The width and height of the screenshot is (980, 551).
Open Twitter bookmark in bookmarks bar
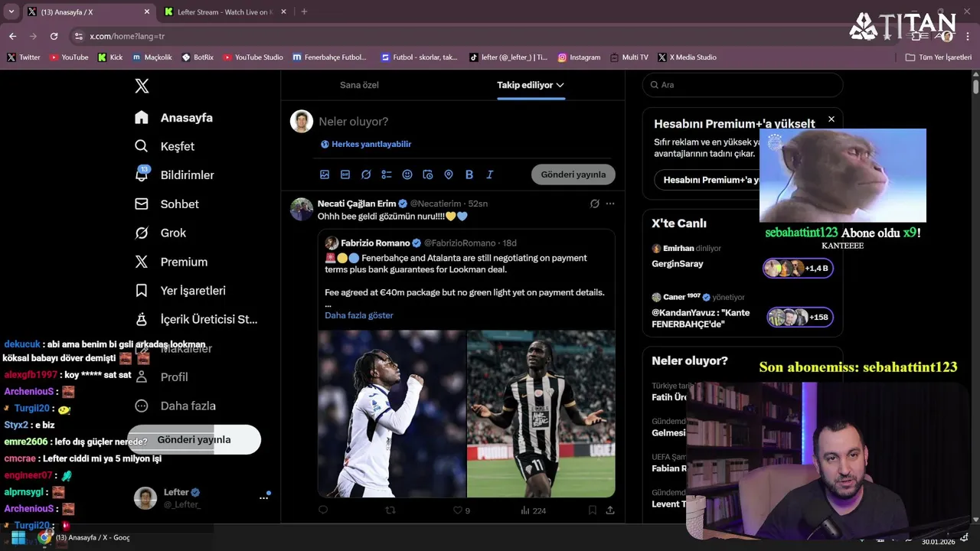click(x=24, y=57)
